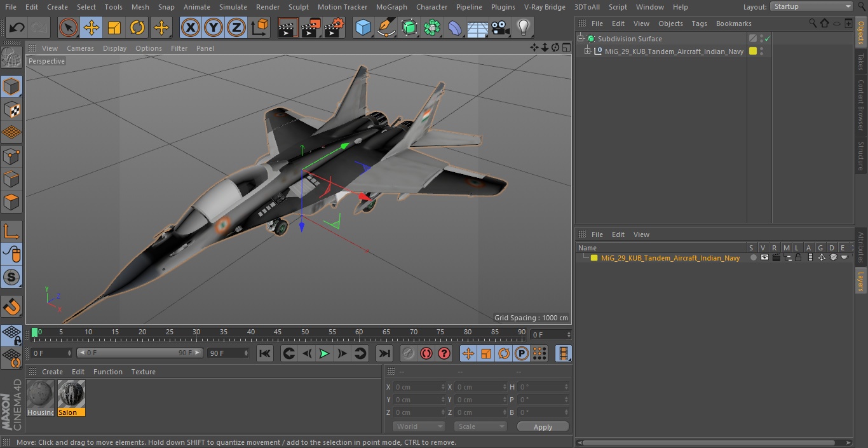Go to end of timeline
The height and width of the screenshot is (448, 868).
tap(384, 353)
